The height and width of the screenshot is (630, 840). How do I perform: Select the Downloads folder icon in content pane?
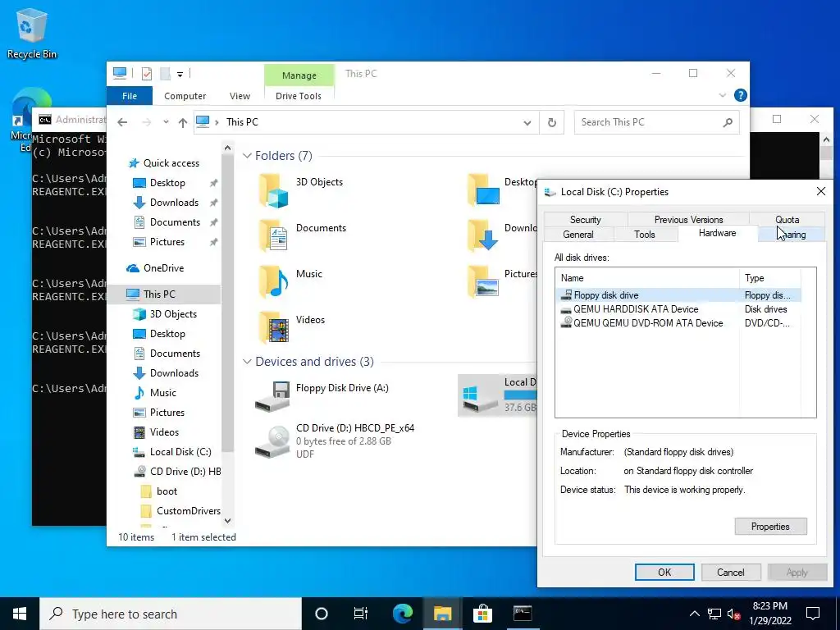click(484, 236)
